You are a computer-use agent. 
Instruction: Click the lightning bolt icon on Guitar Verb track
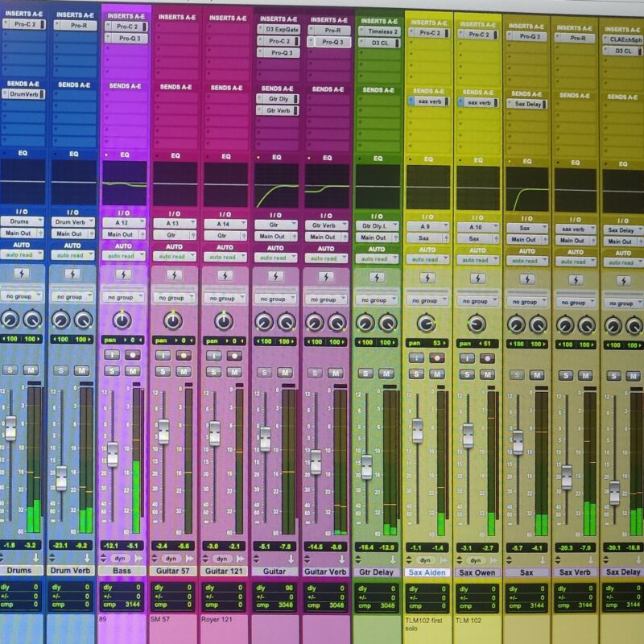[x=326, y=277]
